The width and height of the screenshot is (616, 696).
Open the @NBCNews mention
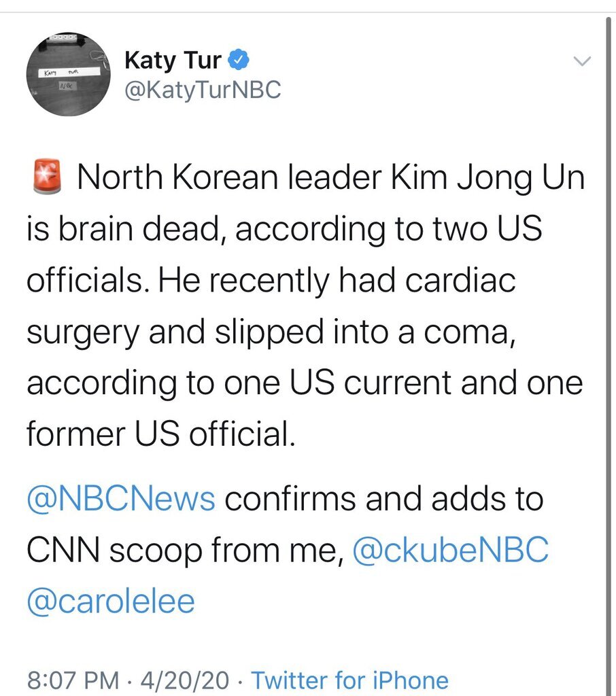(121, 500)
